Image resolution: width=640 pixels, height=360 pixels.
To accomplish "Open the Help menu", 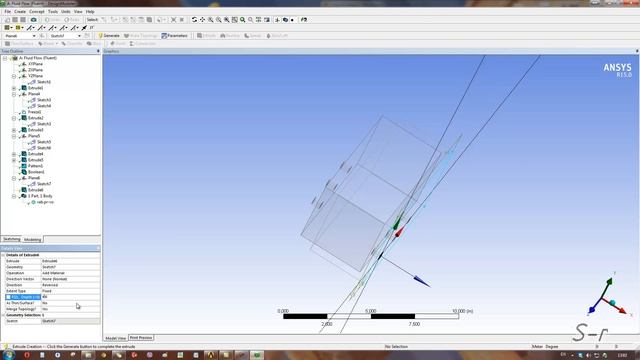I will pos(90,11).
